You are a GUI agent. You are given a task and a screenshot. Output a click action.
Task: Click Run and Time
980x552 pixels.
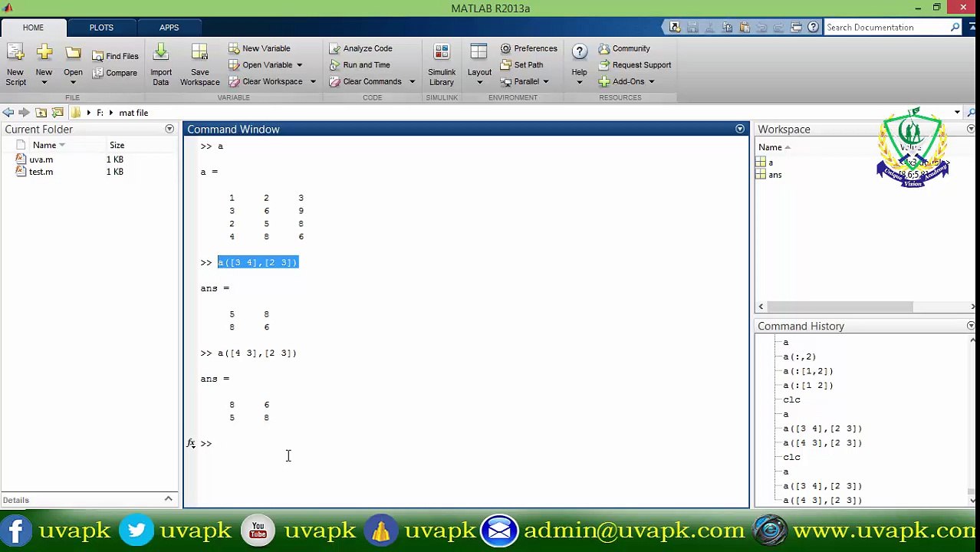360,65
